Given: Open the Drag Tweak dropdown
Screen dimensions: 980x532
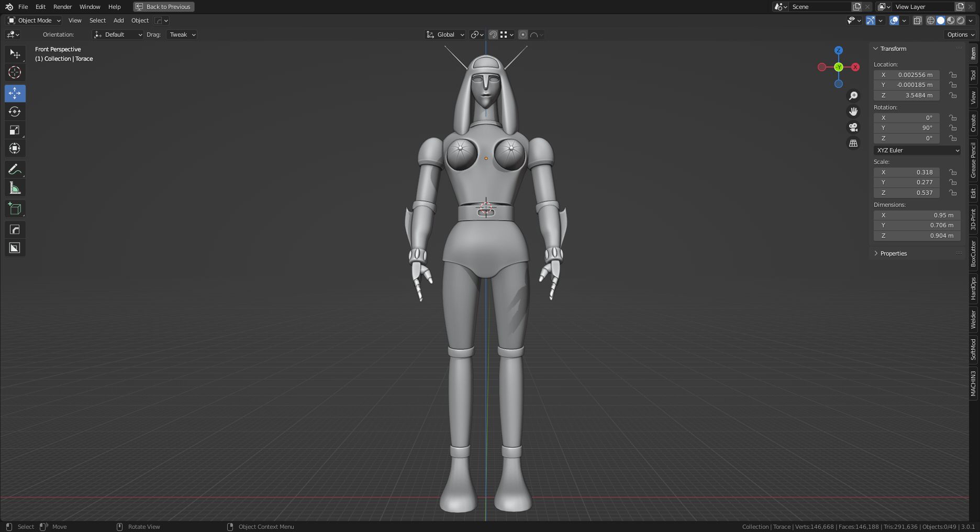Looking at the screenshot, I should point(182,35).
